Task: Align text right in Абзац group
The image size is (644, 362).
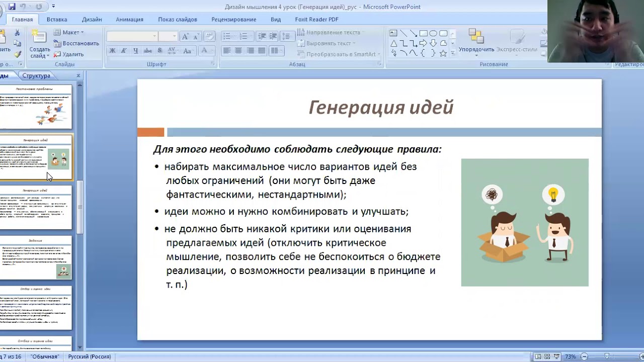Action: click(250, 51)
